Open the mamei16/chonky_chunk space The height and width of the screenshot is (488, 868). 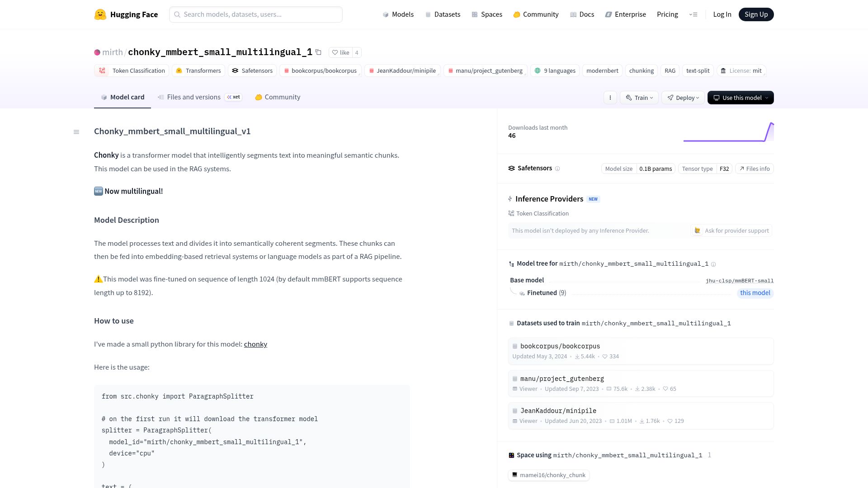click(x=548, y=475)
